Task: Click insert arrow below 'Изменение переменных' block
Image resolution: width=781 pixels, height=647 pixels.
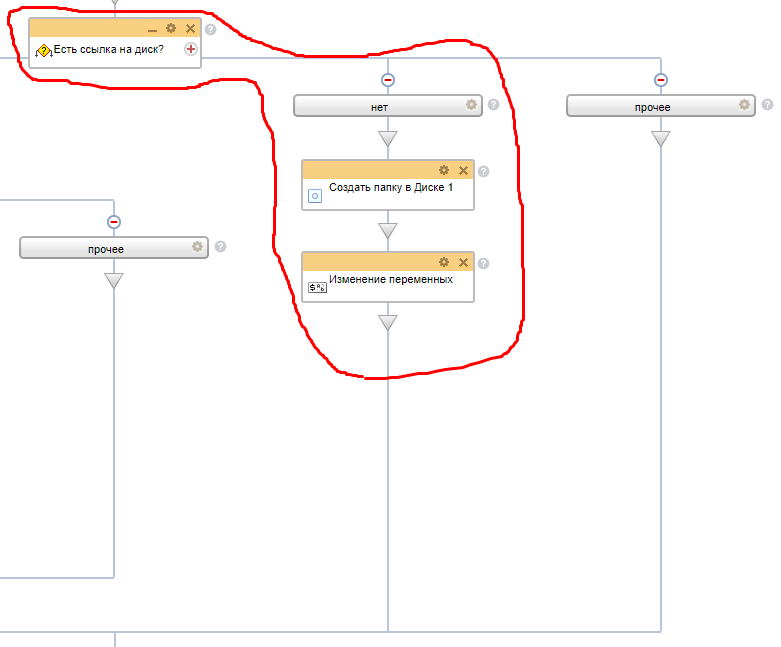Action: pyautogui.click(x=388, y=322)
